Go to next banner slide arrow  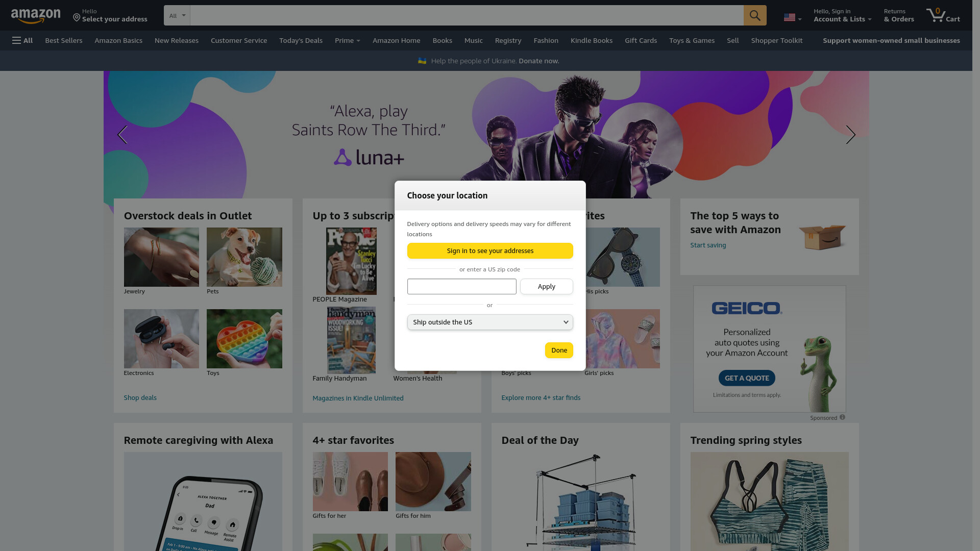pyautogui.click(x=850, y=135)
